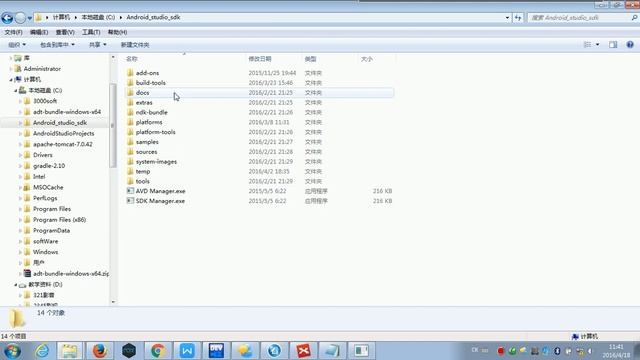Change view using the view mode icon
Image resolution: width=640 pixels, height=360 pixels.
coord(587,44)
